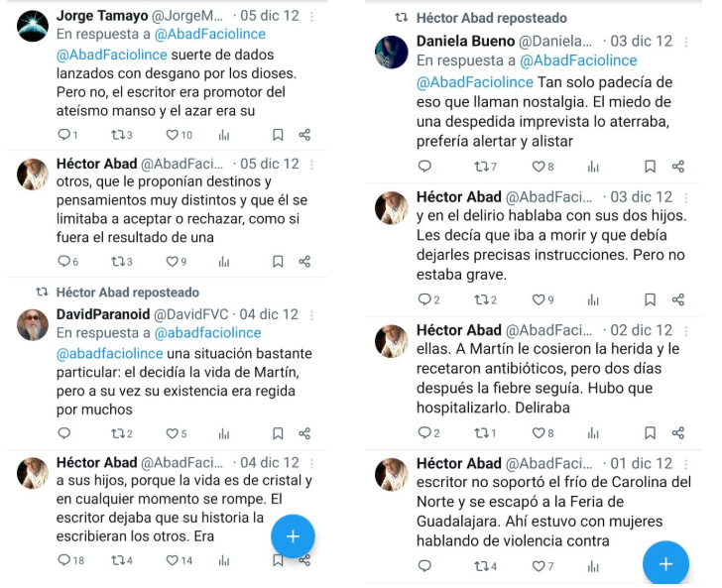The width and height of the screenshot is (722, 588).
Task: Expand the three-dot menu on DavidParanoid's tweet
Action: [x=312, y=314]
